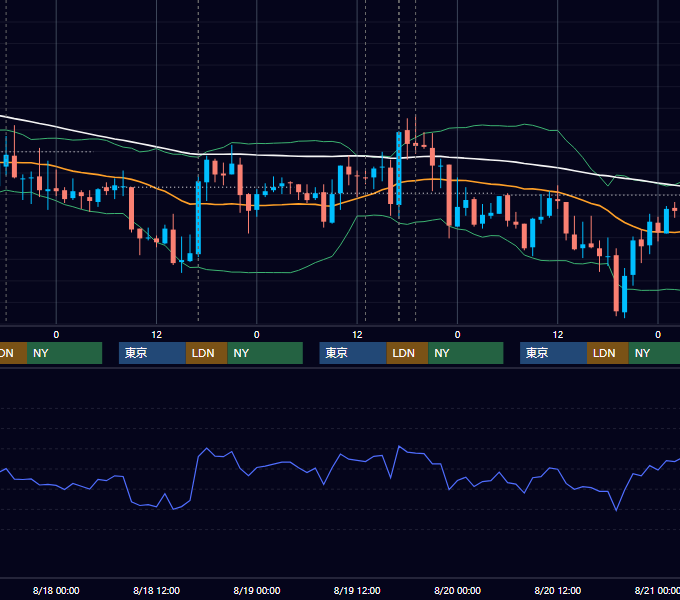Click the NY session bar spanning 8/20 00:00

click(x=466, y=353)
